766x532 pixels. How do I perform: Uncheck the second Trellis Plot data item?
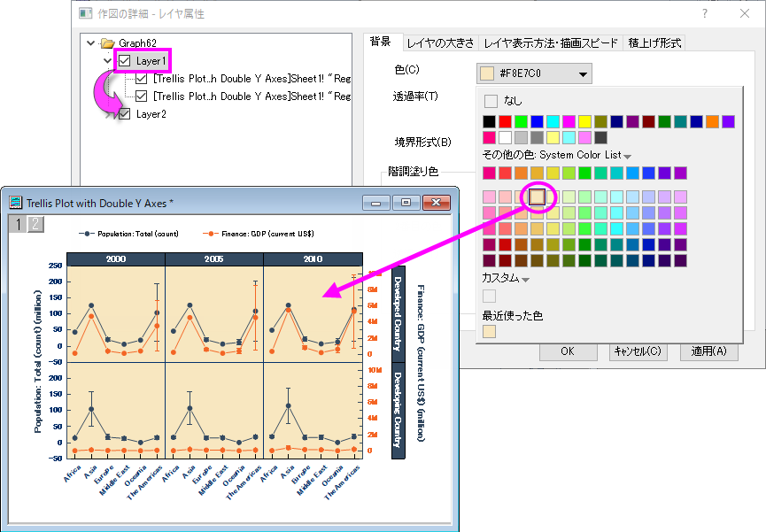pos(141,96)
